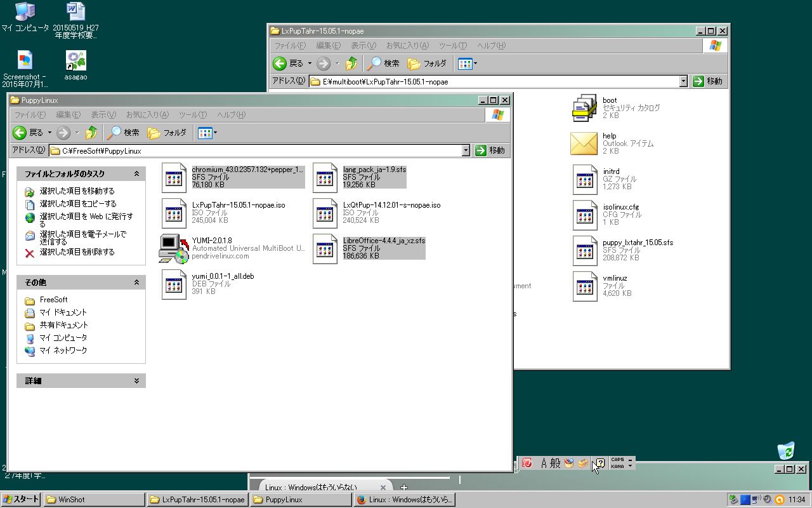Image resolution: width=812 pixels, height=508 pixels.
Task: Click 選択した項目を移動する task link
Action: tap(77, 191)
